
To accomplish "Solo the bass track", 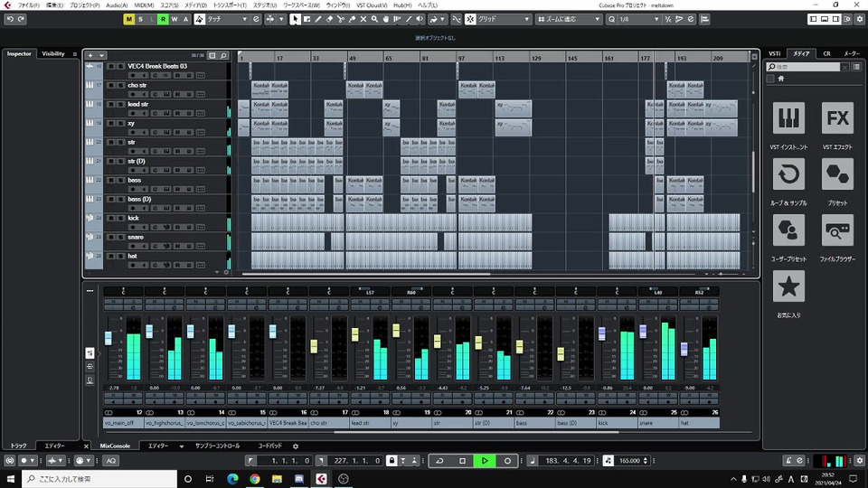I will point(121,180).
